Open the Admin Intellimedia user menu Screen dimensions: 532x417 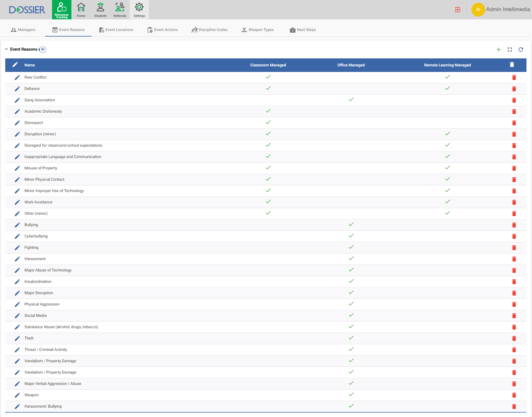click(500, 9)
